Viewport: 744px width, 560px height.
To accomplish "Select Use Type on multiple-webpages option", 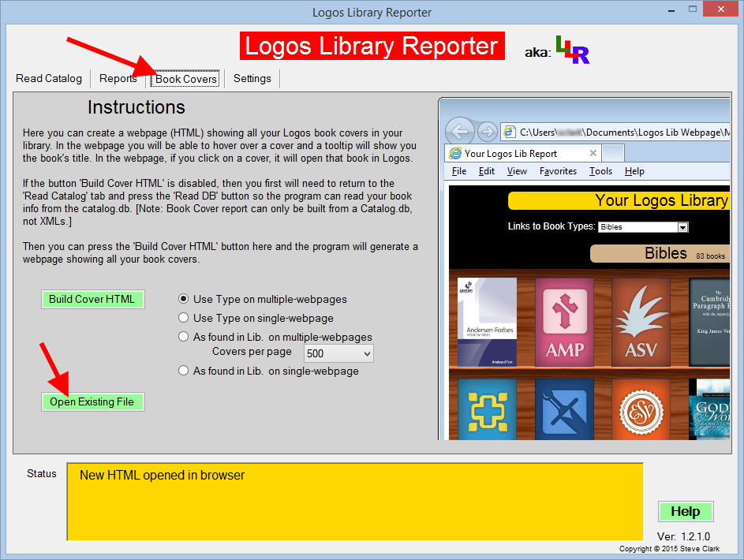I will click(x=263, y=299).
